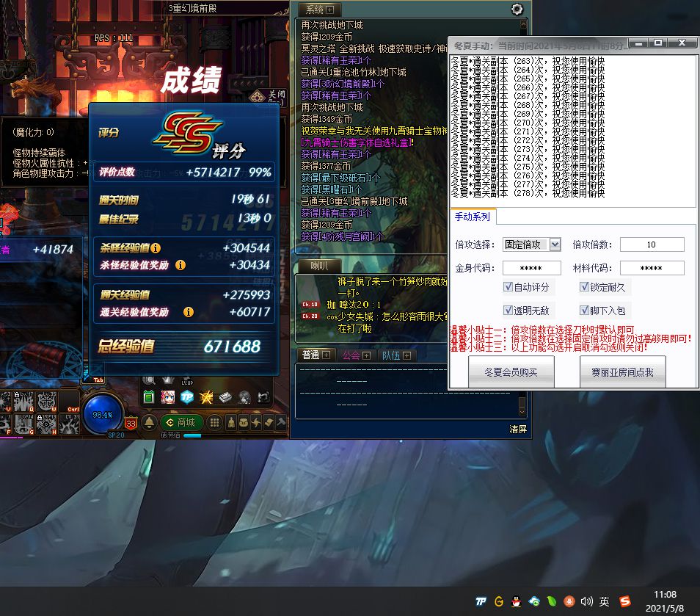Click the info icon beside 杀怪经验值奖励
This screenshot has width=700, height=616.
click(x=181, y=265)
